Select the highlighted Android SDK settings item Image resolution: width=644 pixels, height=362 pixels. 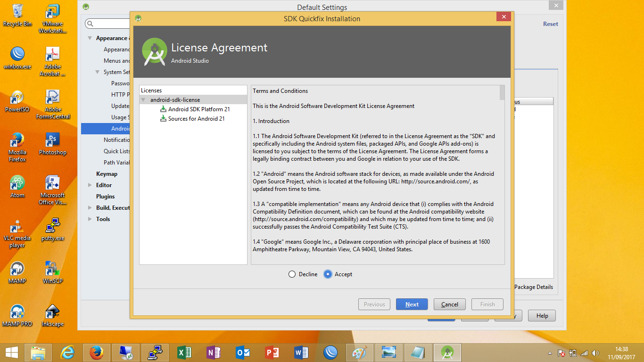tap(106, 129)
